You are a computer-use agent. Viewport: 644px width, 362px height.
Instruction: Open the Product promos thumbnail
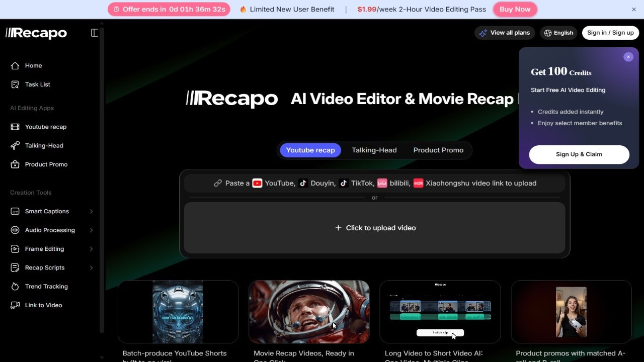[571, 312]
